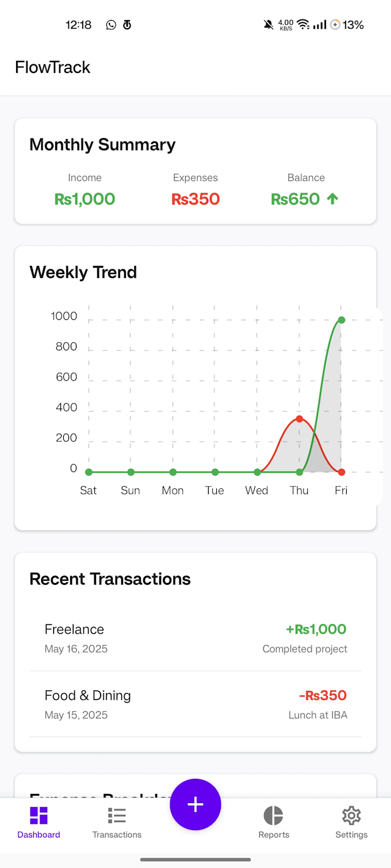
Task: Tap the muted bell notification icon
Action: (268, 25)
